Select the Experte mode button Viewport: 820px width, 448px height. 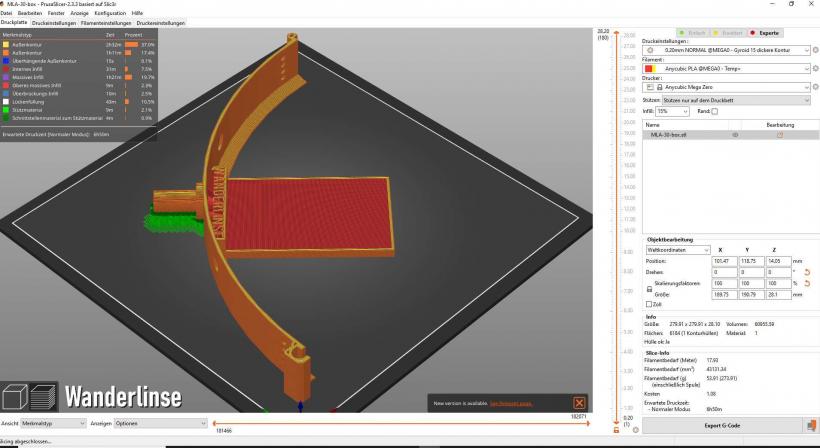tap(765, 33)
